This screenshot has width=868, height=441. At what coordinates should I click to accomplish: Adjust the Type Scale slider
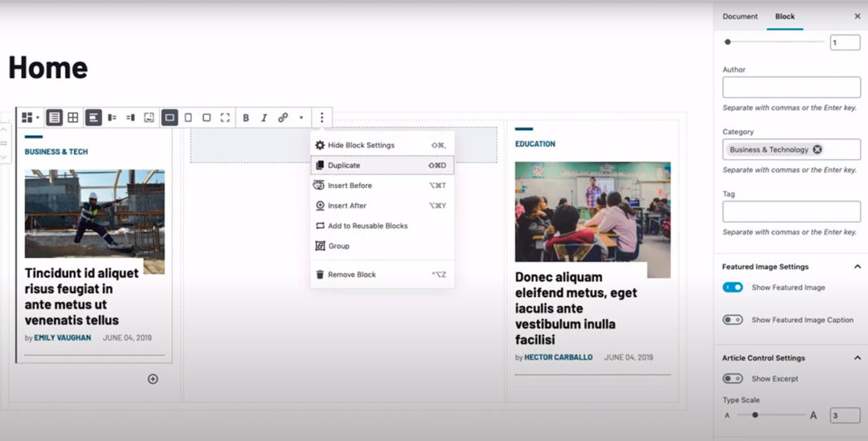(755, 415)
